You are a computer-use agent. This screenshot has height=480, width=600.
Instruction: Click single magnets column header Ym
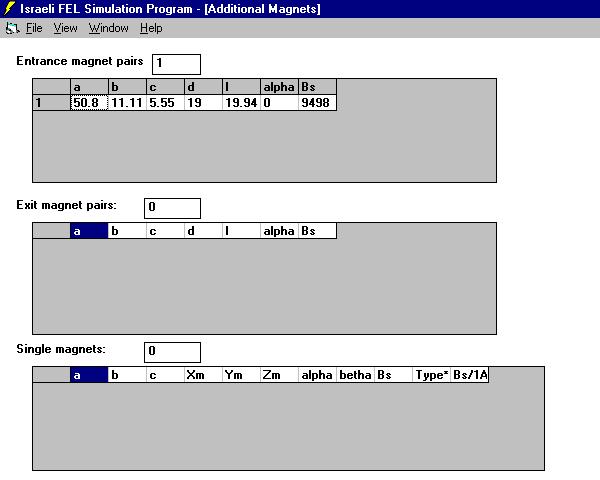(241, 375)
